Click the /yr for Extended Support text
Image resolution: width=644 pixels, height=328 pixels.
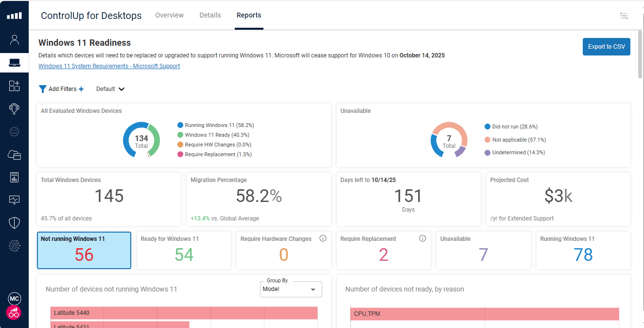[522, 219]
